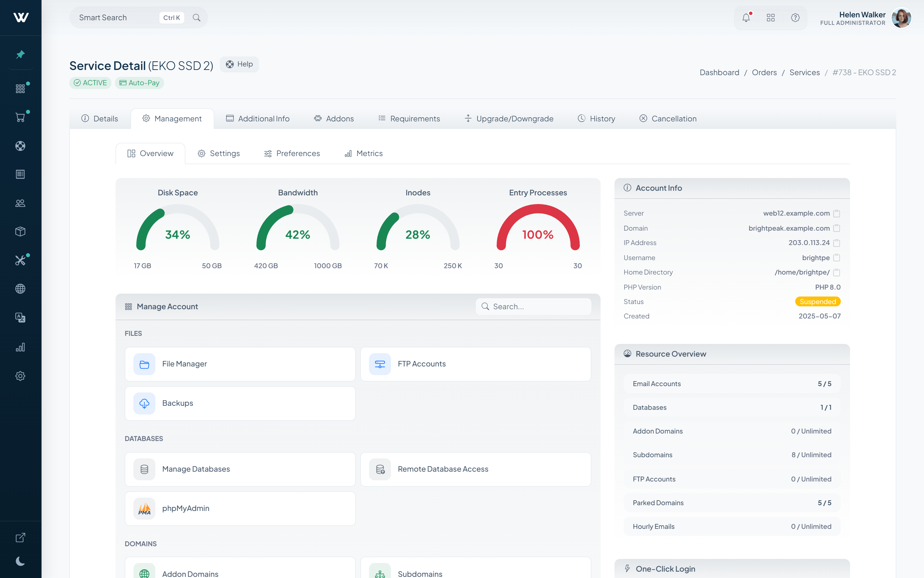Open the Upgrade/Downgrade tab
The width and height of the screenshot is (924, 578).
point(509,118)
